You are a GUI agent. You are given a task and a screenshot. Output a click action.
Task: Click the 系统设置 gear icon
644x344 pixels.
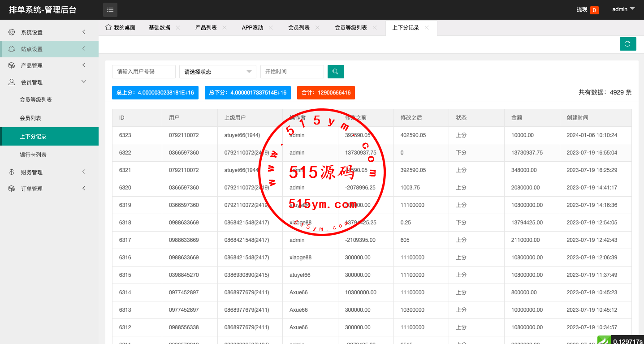coord(12,32)
